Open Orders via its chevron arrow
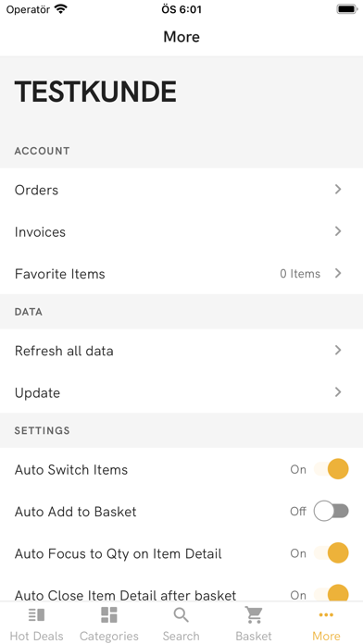The image size is (363, 644). point(338,190)
